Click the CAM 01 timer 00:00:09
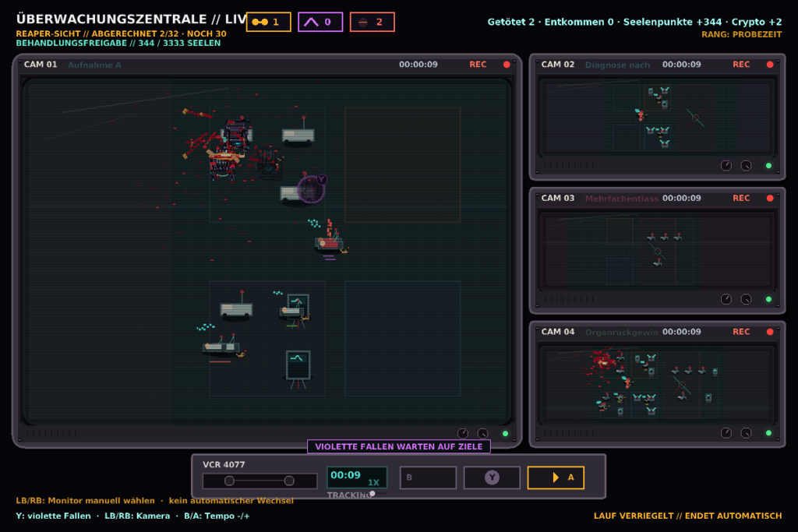The width and height of the screenshot is (798, 532). 418,65
